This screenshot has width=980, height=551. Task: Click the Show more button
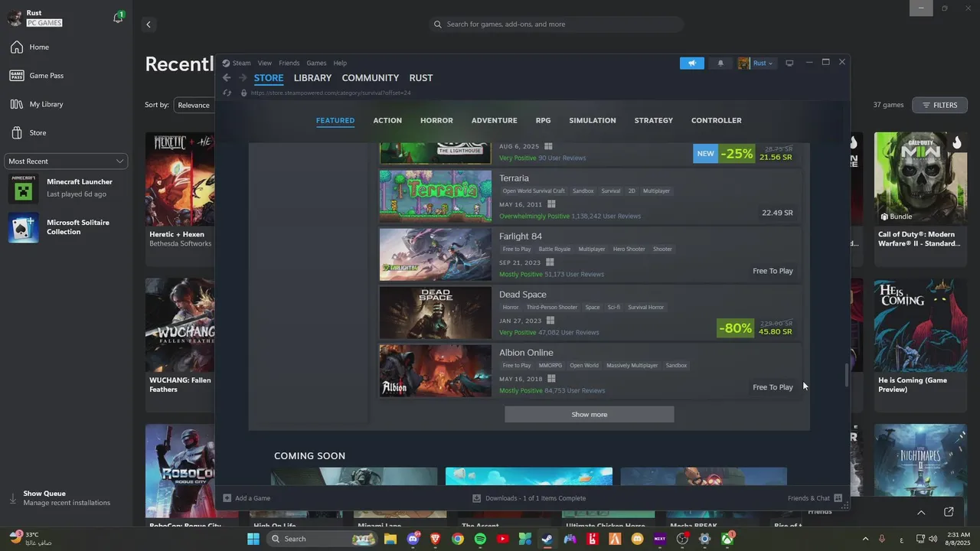[x=590, y=414]
